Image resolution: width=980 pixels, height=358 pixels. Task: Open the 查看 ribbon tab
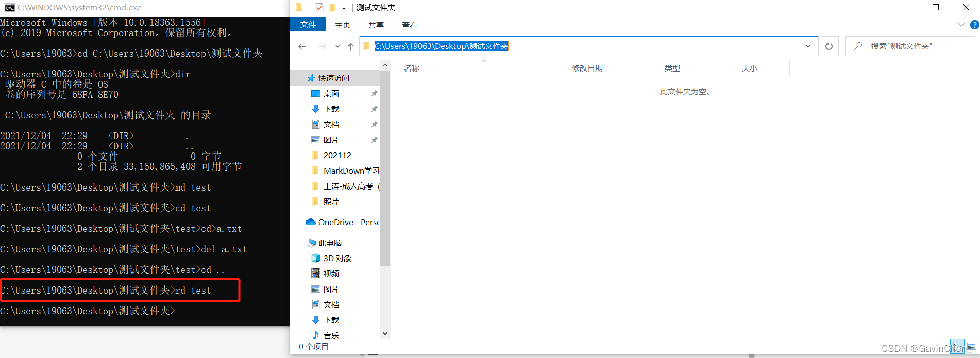pos(410,25)
